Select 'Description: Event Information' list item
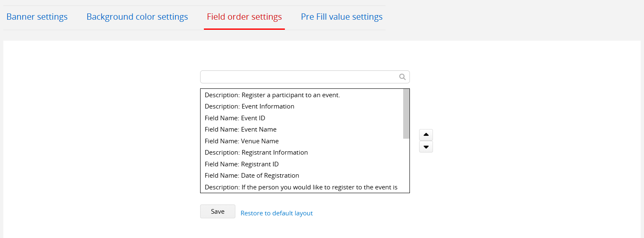Viewport: 644px width, 238px height. coord(302,106)
